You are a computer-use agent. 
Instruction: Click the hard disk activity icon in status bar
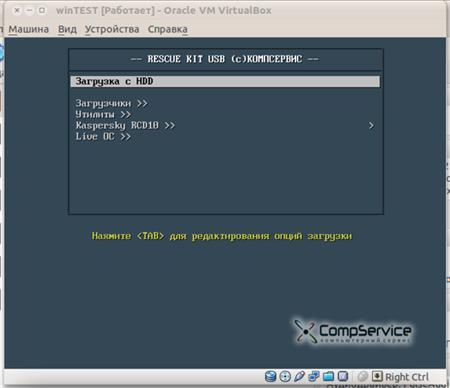point(270,376)
